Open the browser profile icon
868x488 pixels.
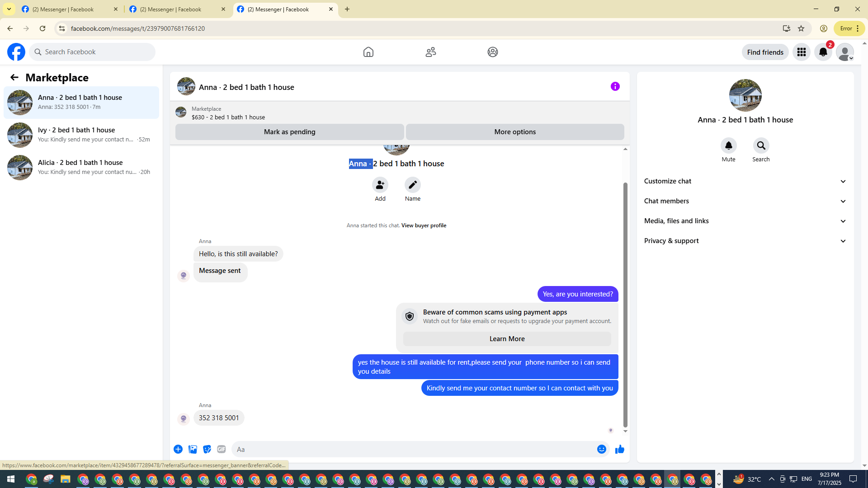point(824,28)
